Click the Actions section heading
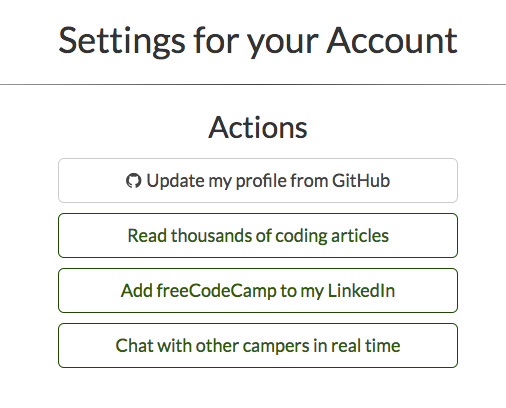The image size is (506, 408). coord(258,127)
